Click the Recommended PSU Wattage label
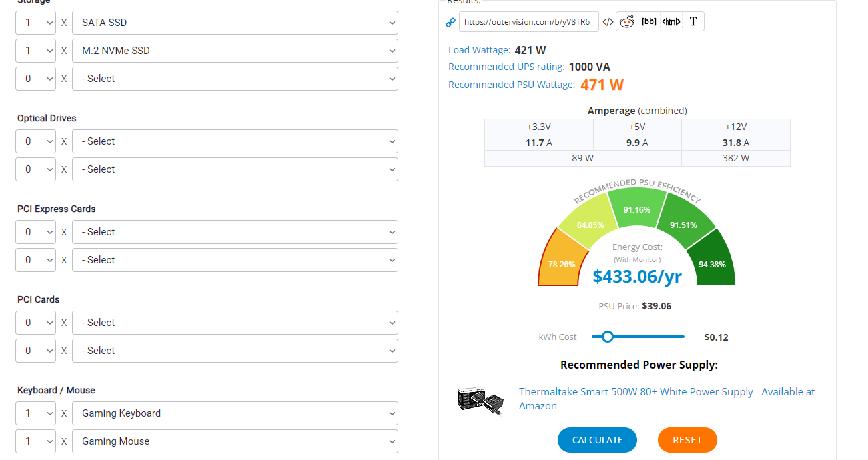This screenshot has height=460, width=868. point(512,85)
